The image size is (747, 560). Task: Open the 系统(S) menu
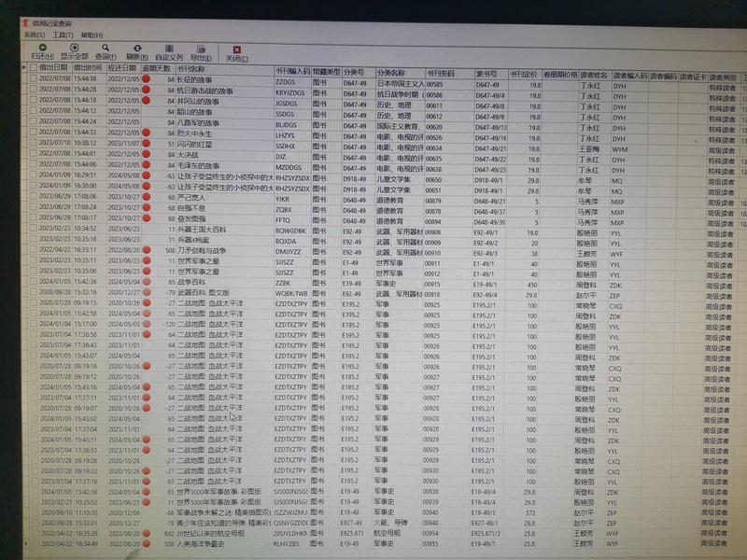(x=35, y=35)
